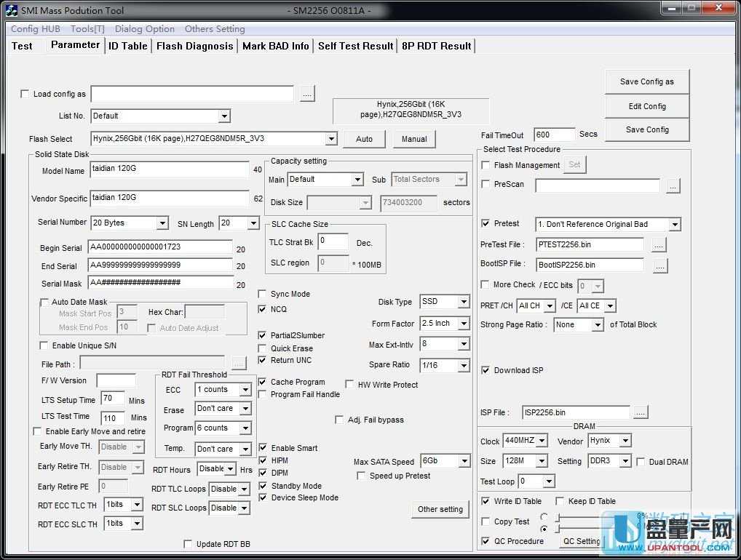Click browse button beside PreScan field
Viewport: 741px width, 560px height.
[x=673, y=185]
